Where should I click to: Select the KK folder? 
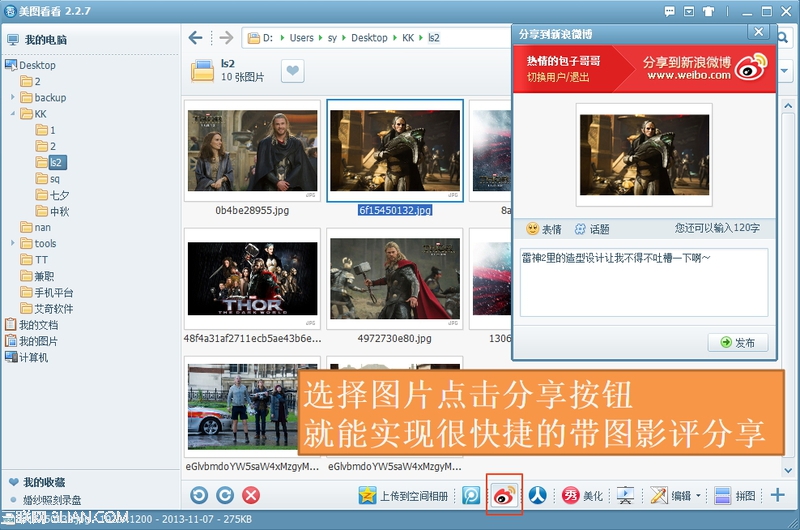click(x=34, y=113)
